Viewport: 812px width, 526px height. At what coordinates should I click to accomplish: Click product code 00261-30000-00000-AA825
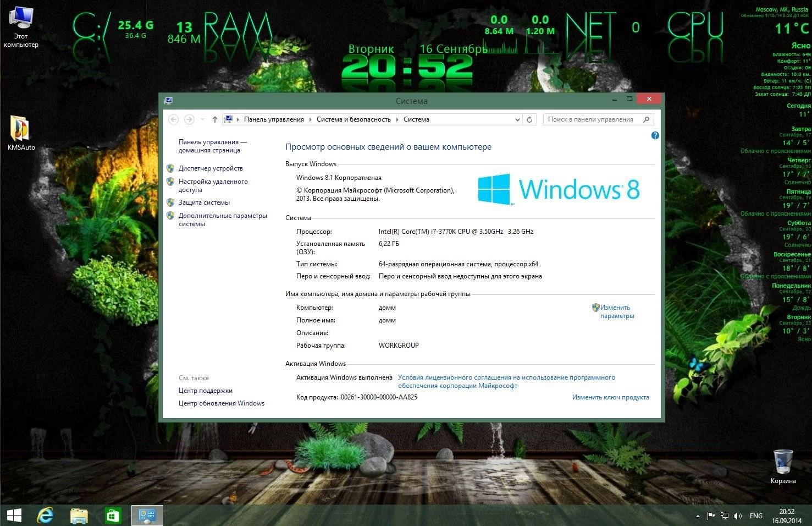[379, 397]
